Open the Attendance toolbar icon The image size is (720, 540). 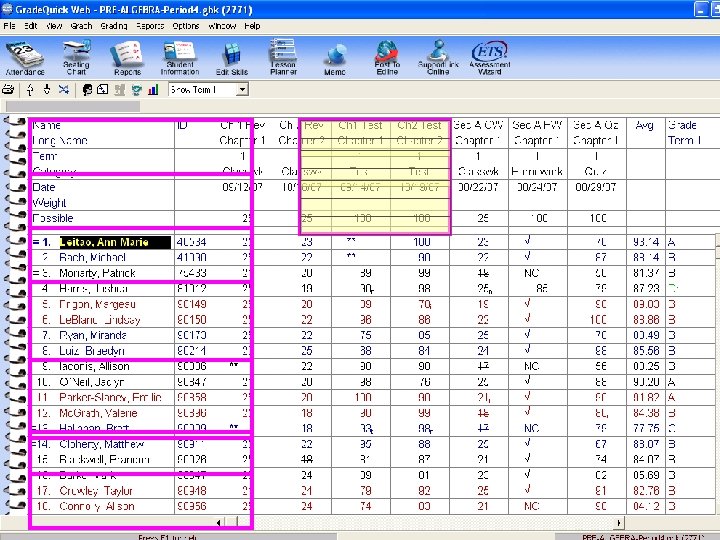tap(25, 55)
